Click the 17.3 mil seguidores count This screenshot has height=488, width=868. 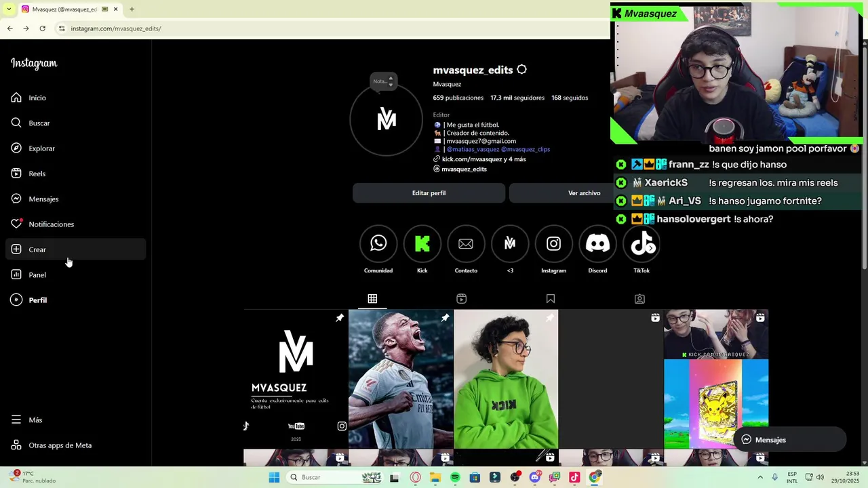click(x=517, y=98)
